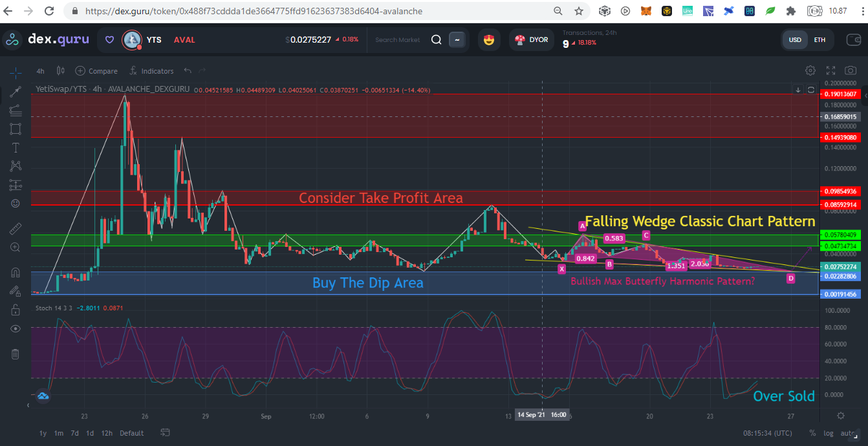Open the wallet connect icon
The width and height of the screenshot is (868, 446).
click(x=854, y=39)
